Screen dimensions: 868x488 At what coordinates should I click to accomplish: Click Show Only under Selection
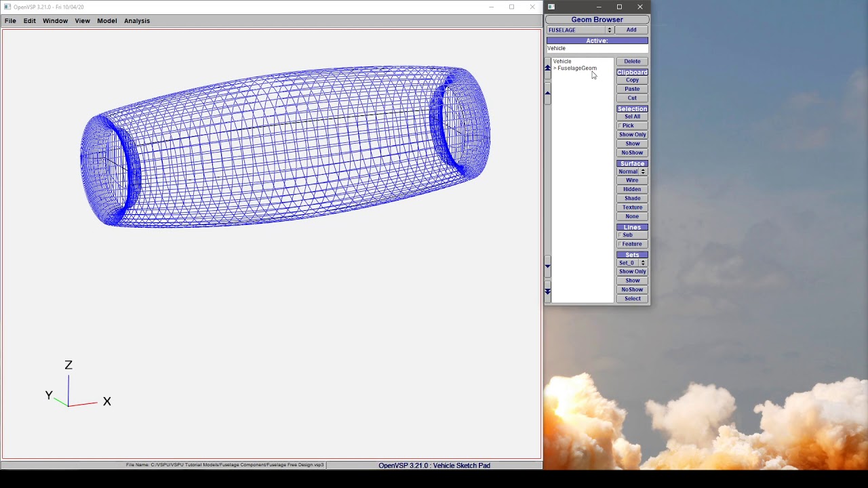pyautogui.click(x=632, y=135)
